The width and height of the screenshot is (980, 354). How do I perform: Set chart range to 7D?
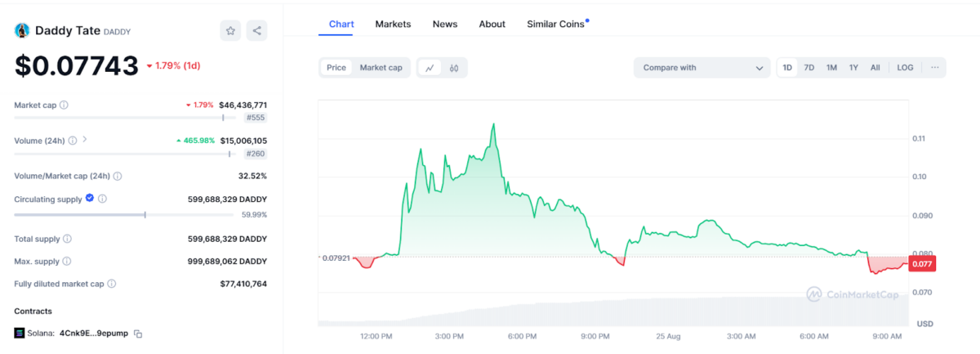pos(809,68)
